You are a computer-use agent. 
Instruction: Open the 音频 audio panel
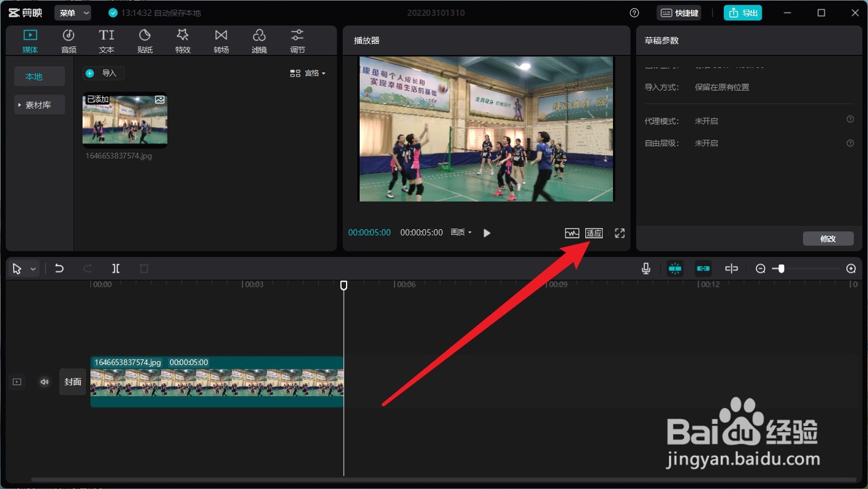pos(68,40)
